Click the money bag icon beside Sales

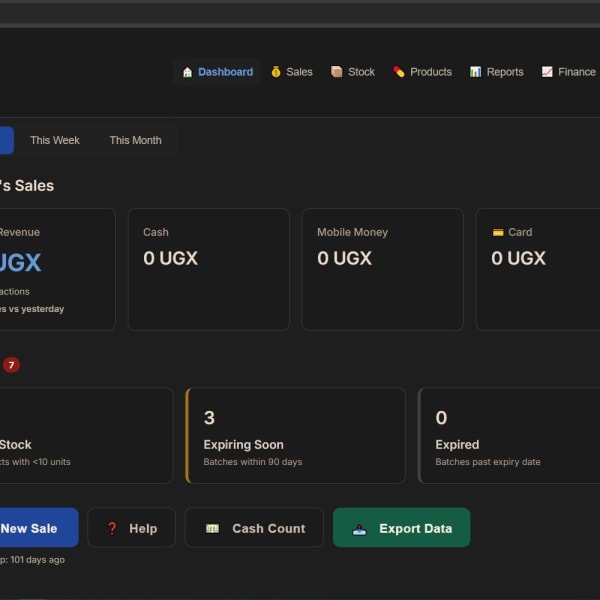click(276, 72)
